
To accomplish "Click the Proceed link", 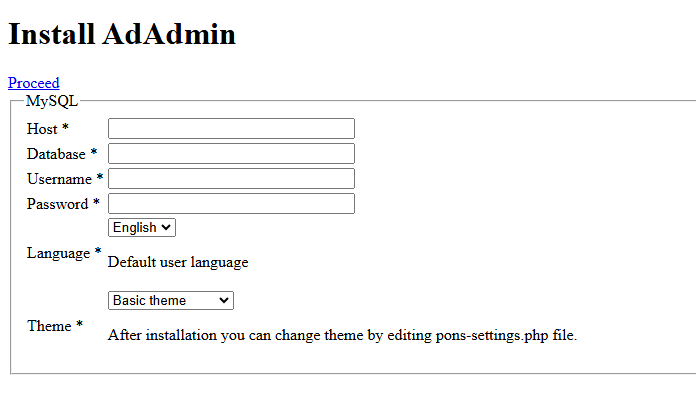I will (x=34, y=83).
